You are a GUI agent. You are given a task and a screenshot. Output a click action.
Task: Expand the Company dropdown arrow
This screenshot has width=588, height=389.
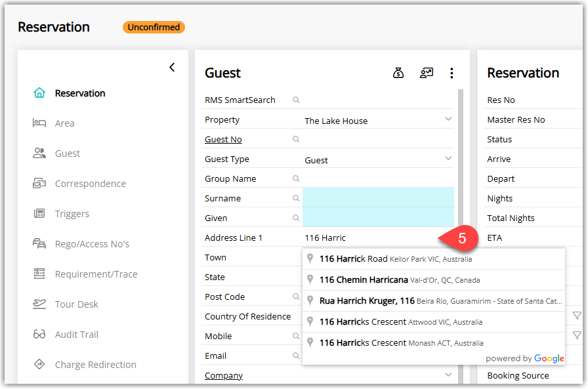[x=448, y=375]
